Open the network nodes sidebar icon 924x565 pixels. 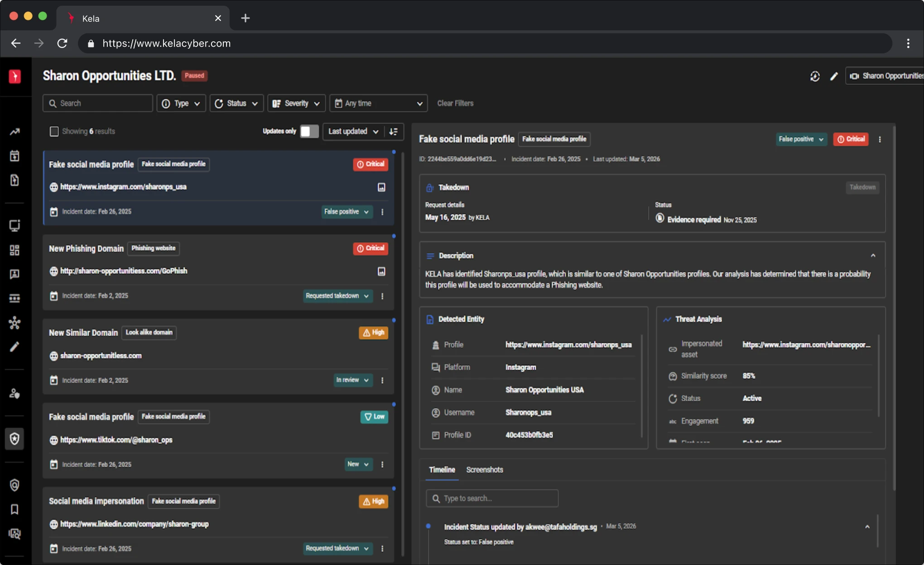click(15, 323)
